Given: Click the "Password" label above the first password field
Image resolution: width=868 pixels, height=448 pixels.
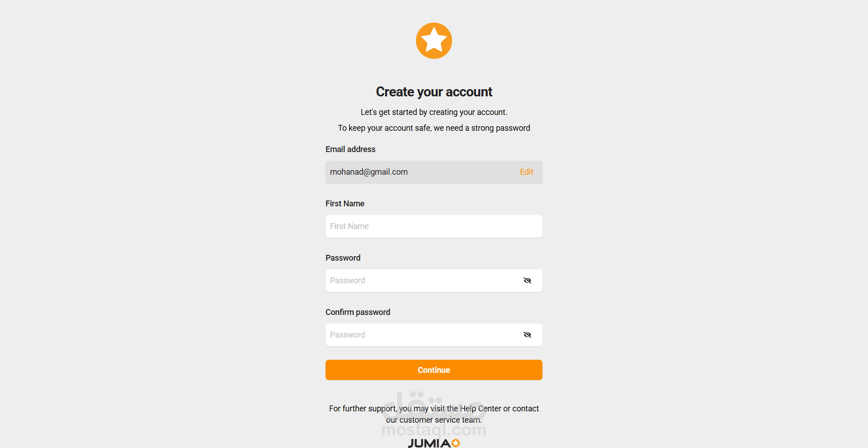Looking at the screenshot, I should click(343, 258).
